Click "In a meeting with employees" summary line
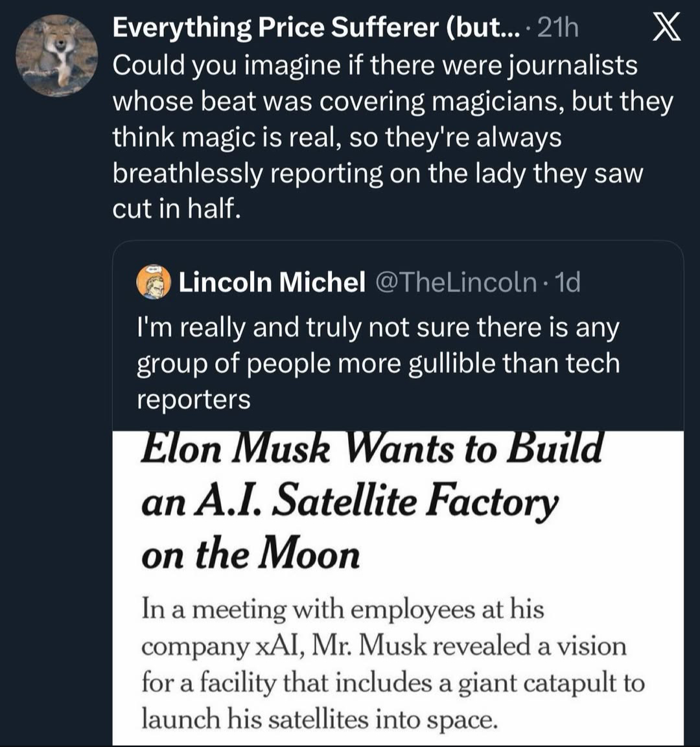The height and width of the screenshot is (747, 700). click(x=343, y=610)
